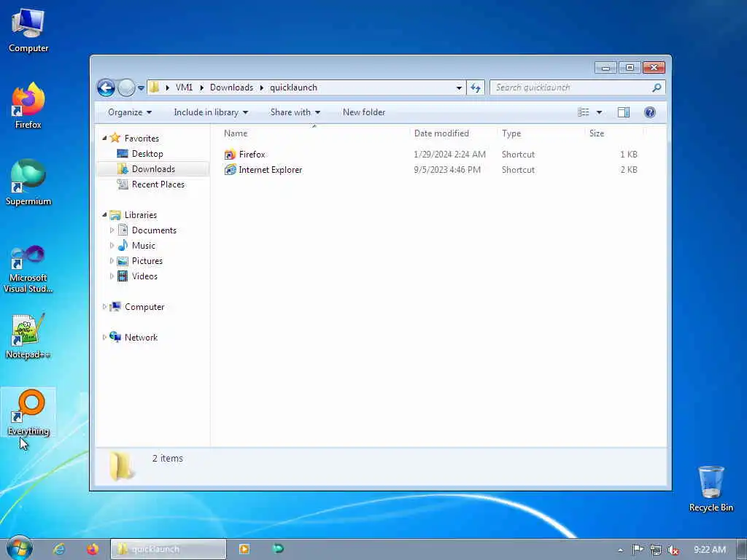Open the Share with menu

point(295,112)
